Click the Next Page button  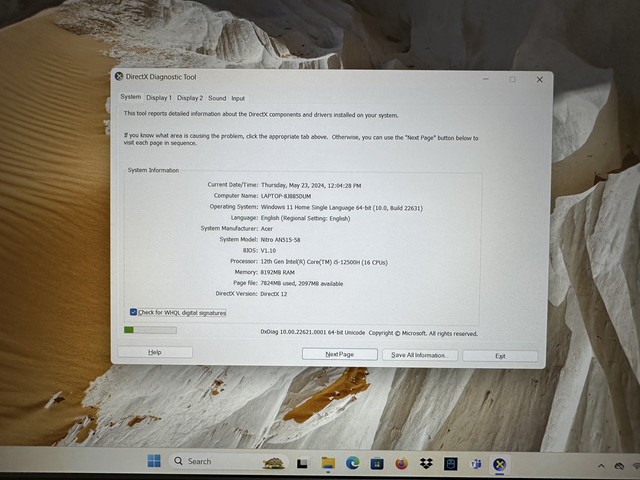pos(340,354)
